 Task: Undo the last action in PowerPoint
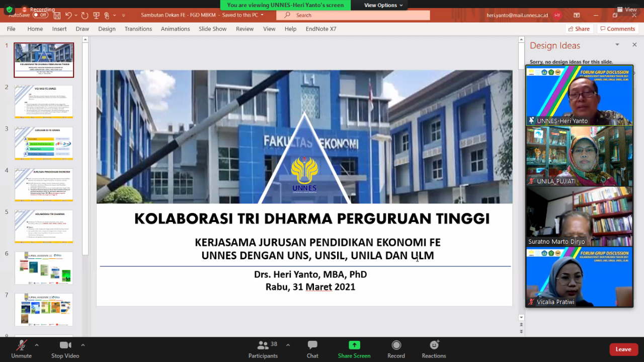click(x=69, y=15)
